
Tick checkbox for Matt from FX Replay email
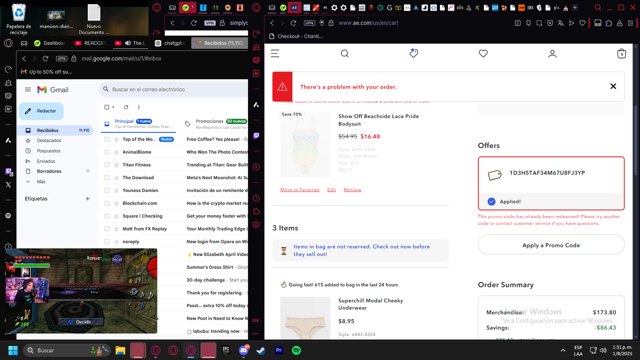point(107,229)
